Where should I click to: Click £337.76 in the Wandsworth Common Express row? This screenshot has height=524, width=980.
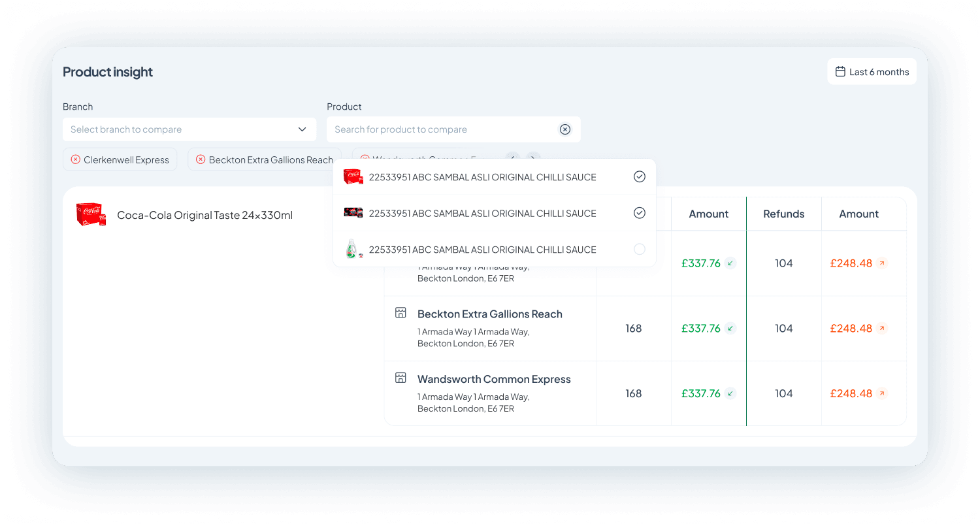pyautogui.click(x=701, y=393)
